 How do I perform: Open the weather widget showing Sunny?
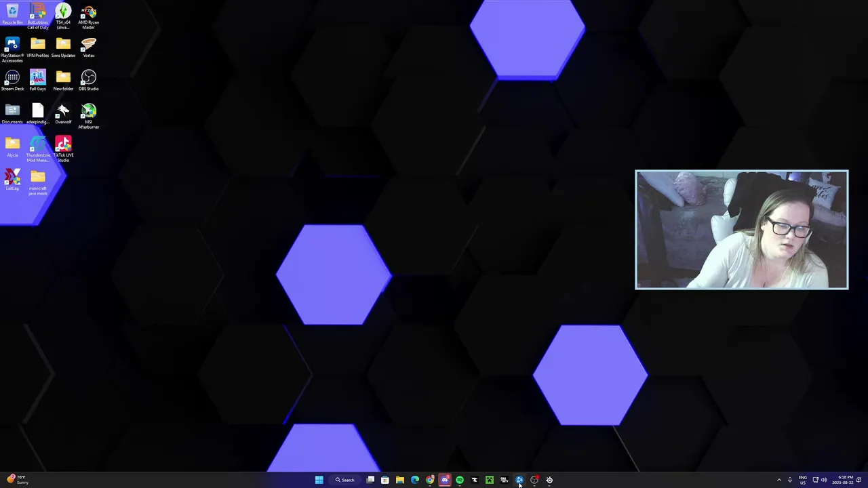tap(18, 480)
